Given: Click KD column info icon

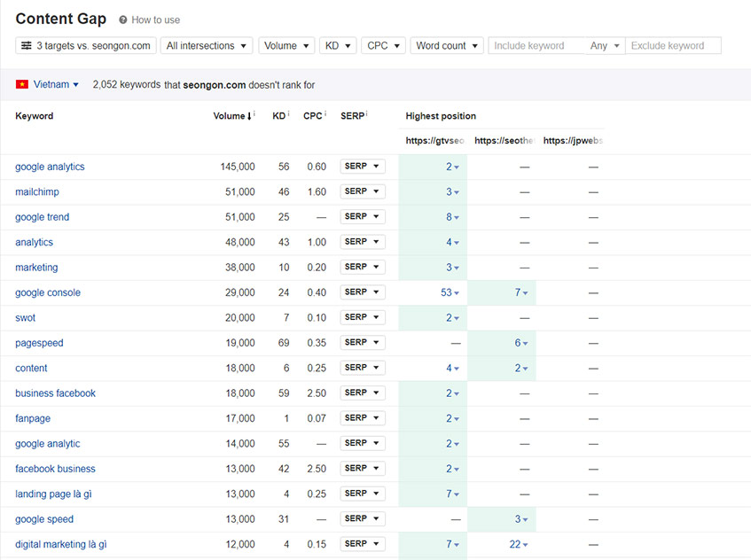Looking at the screenshot, I should click(x=288, y=114).
